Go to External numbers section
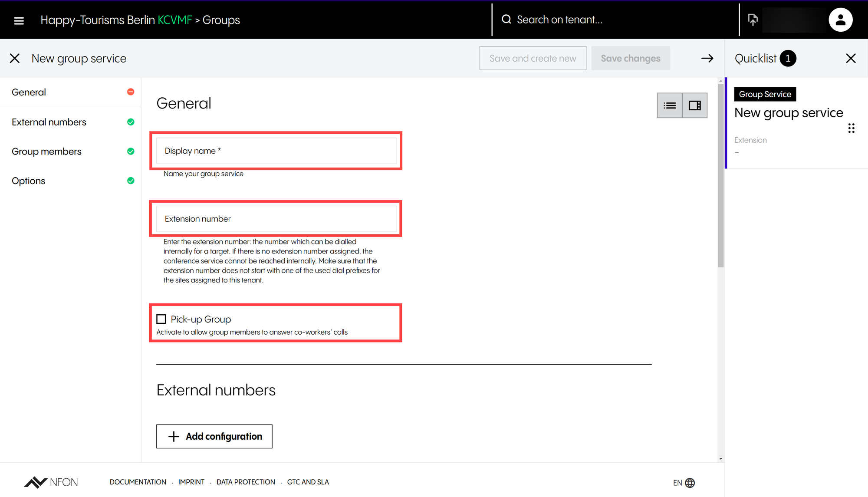This screenshot has width=868, height=497. coord(49,122)
